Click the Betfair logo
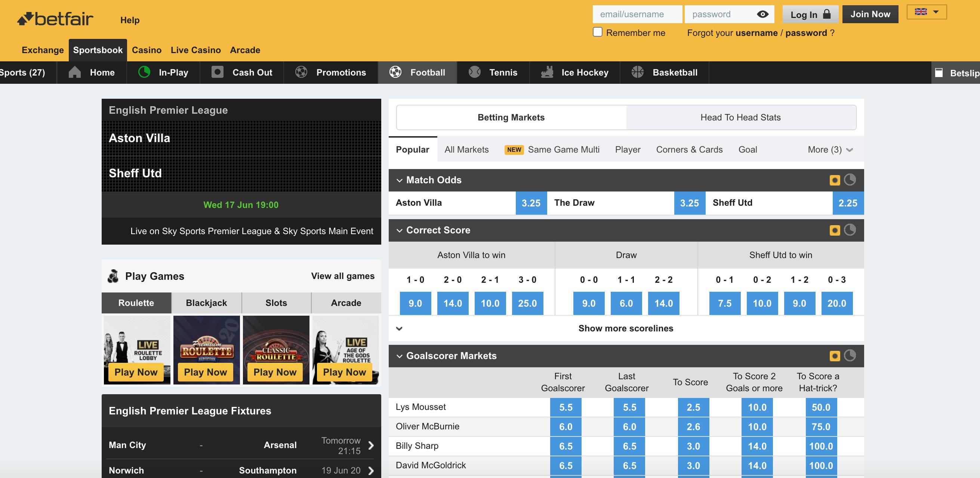This screenshot has width=980, height=478. 55,19
